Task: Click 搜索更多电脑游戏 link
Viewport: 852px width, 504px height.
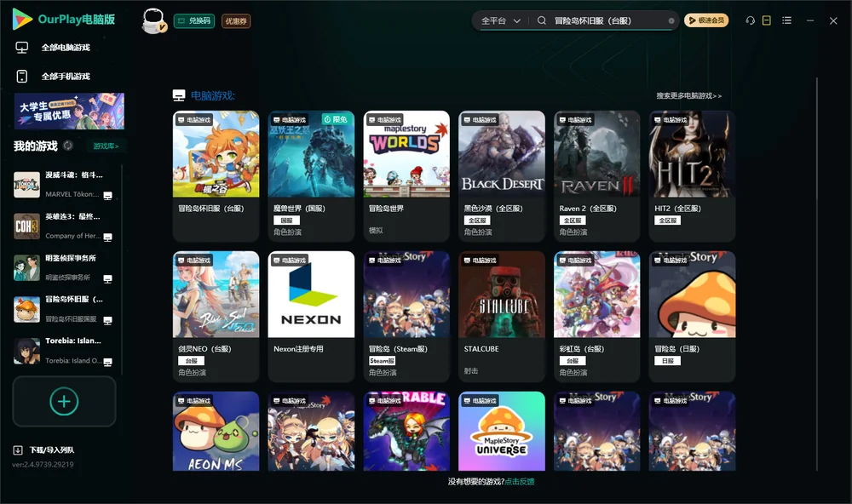Action: click(x=688, y=96)
